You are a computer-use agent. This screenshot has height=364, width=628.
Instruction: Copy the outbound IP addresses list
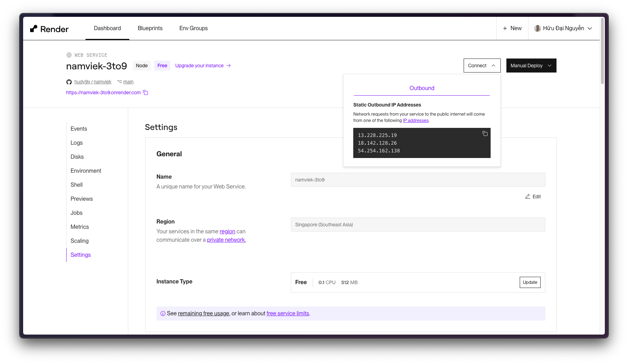(x=485, y=133)
